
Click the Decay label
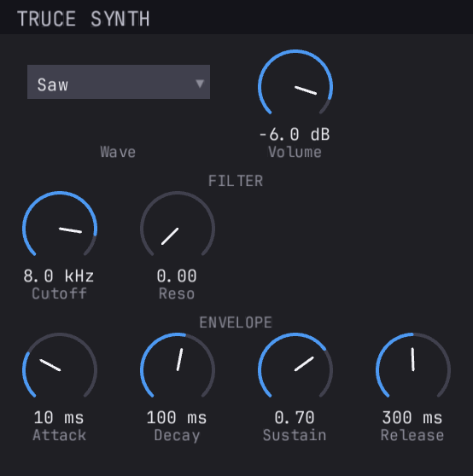coord(178,436)
